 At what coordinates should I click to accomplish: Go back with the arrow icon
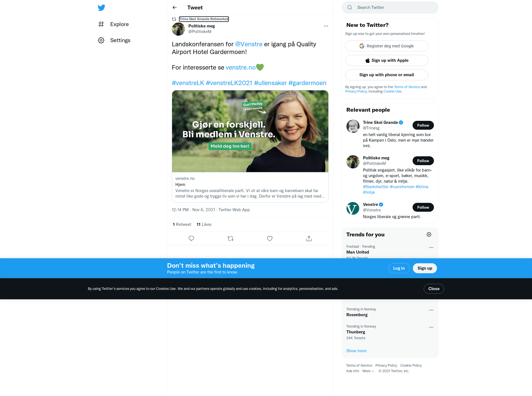point(175,7)
